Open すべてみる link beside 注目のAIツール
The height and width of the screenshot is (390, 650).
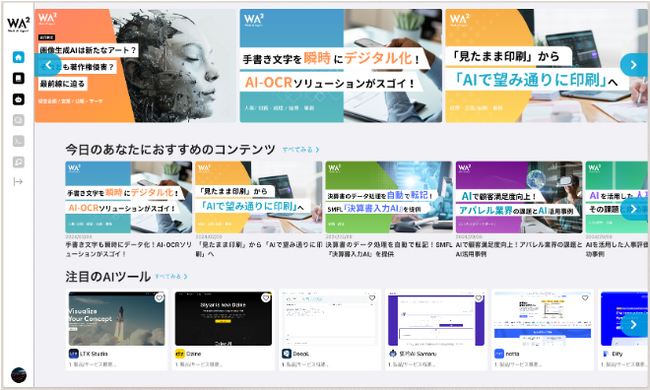click(171, 276)
